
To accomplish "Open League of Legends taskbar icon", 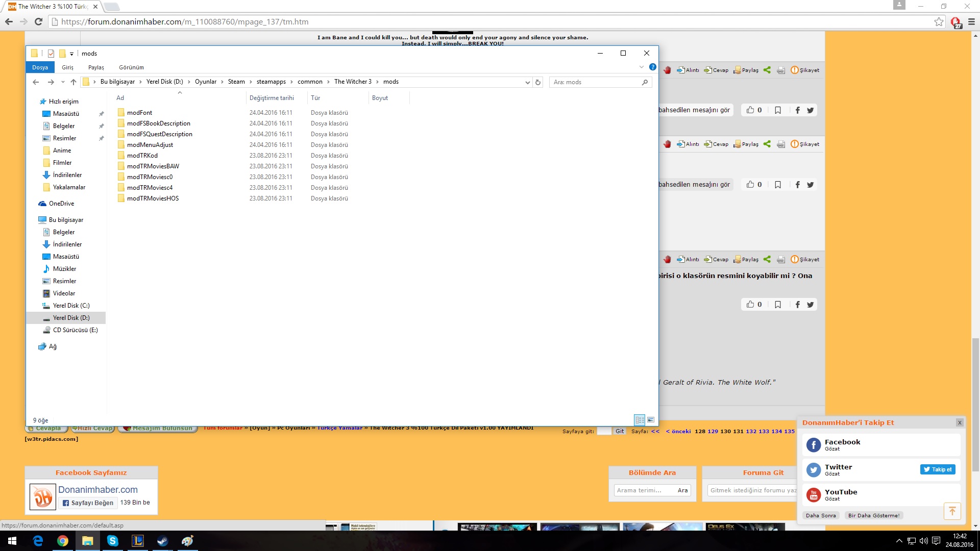I will click(138, 541).
